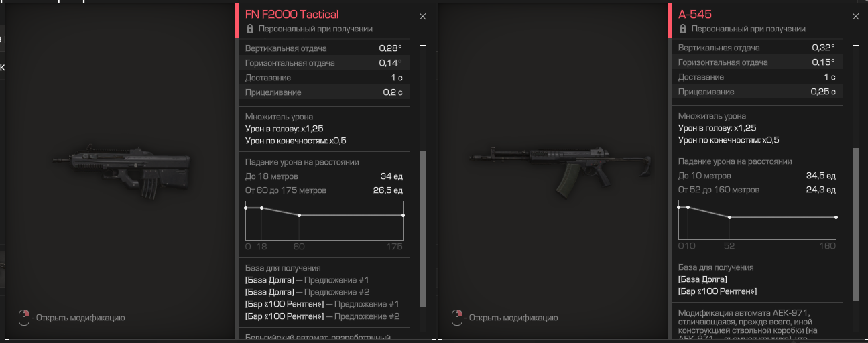Viewport: 868px width, 343px height.
Task: Click the A-545 panel scrollbar thumb
Action: pos(855,224)
